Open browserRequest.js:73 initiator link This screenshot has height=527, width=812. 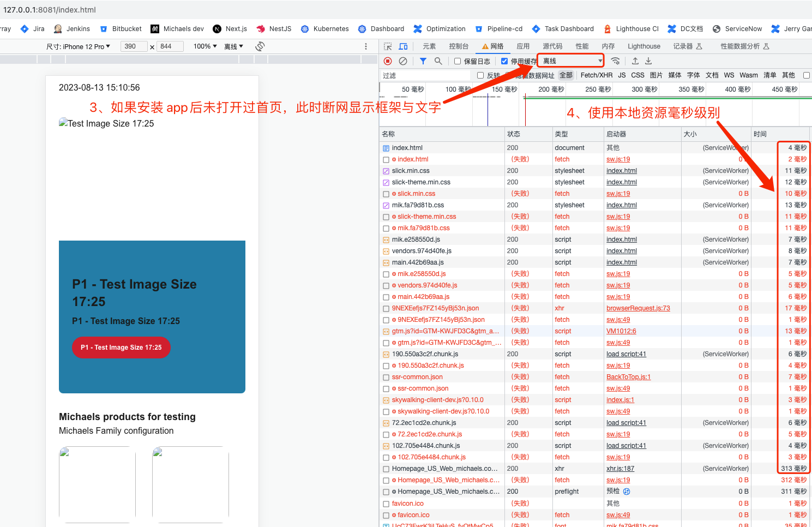(638, 308)
